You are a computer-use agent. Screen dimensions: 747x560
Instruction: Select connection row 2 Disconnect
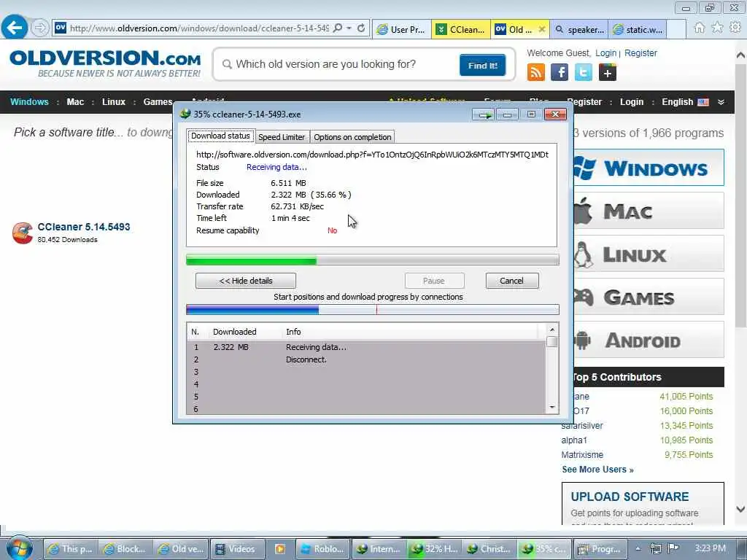pyautogui.click(x=366, y=359)
